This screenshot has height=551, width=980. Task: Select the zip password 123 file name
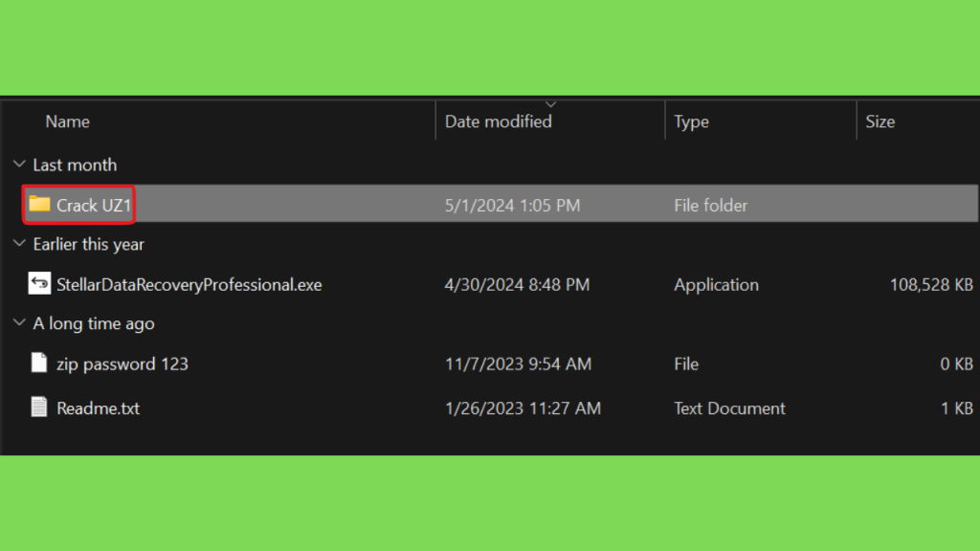click(x=122, y=364)
